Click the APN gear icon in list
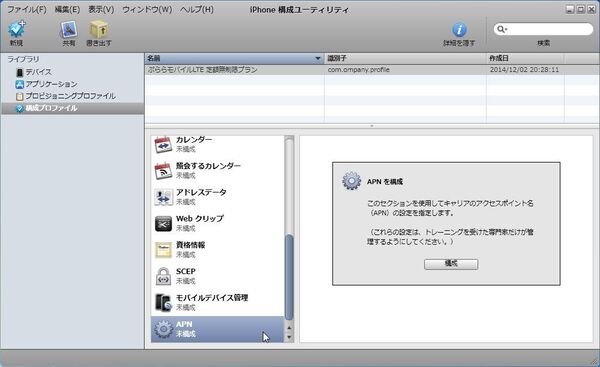The width and height of the screenshot is (600, 367). (x=163, y=329)
